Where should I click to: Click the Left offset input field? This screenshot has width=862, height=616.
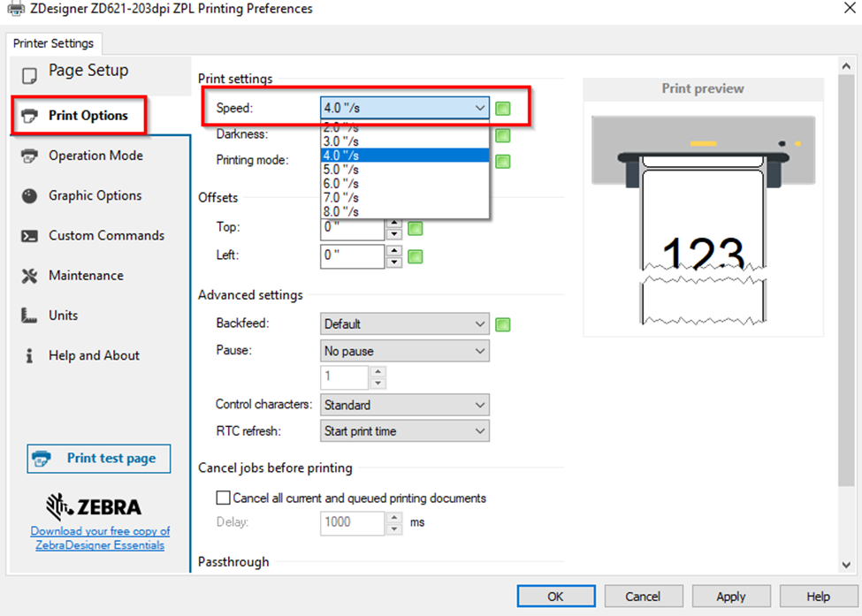(353, 256)
